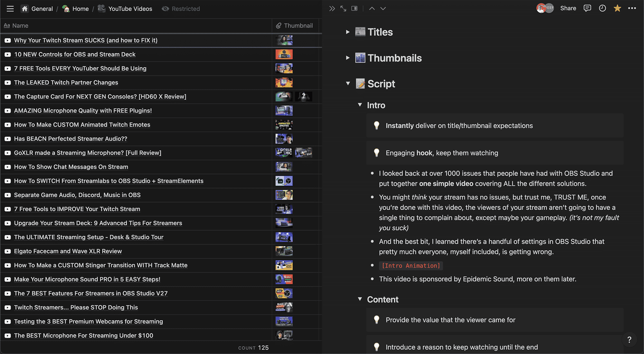Close side peek with double chevron icon

pyautogui.click(x=332, y=9)
